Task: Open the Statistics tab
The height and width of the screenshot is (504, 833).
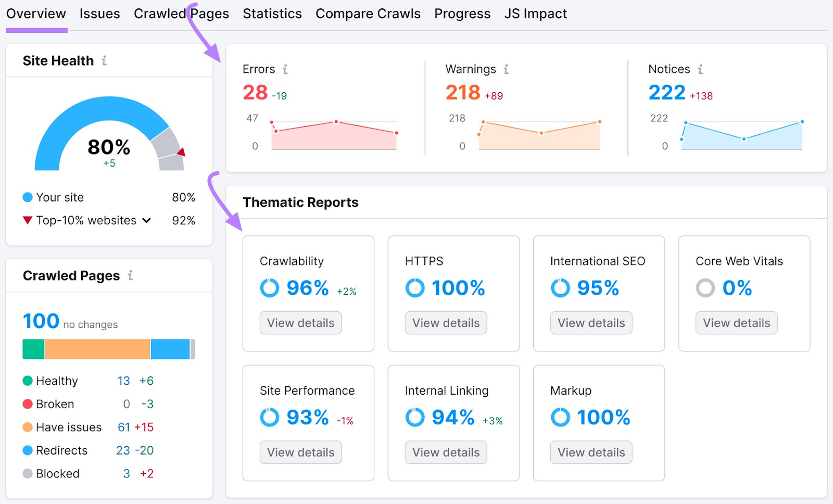Action: [272, 14]
